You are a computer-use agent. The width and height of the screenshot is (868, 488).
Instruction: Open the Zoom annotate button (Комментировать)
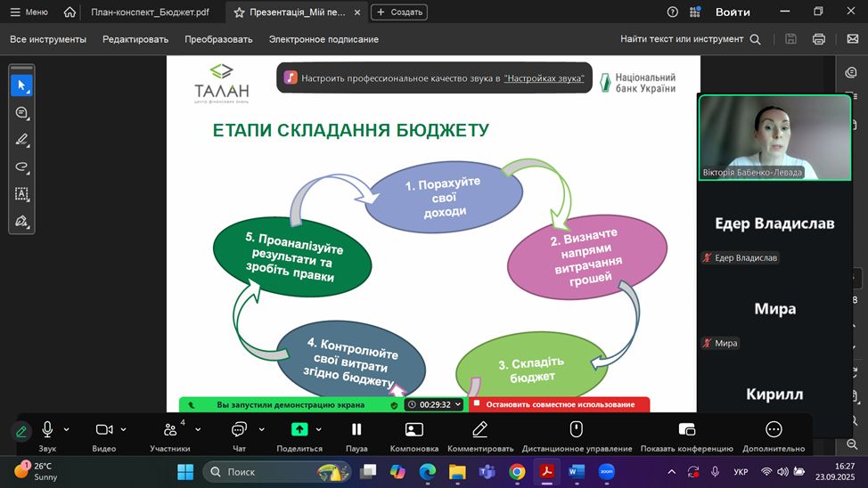[479, 436]
